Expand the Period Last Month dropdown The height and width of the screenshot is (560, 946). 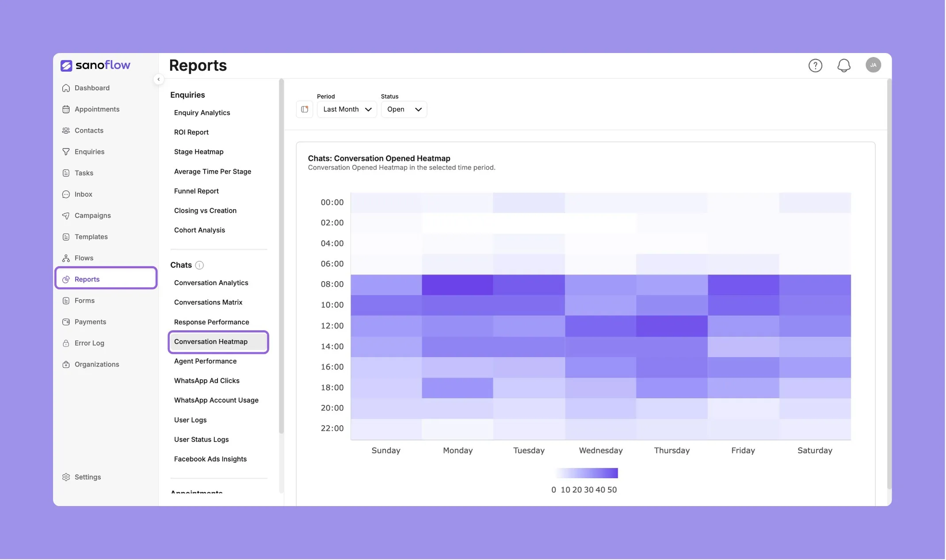coord(347,109)
